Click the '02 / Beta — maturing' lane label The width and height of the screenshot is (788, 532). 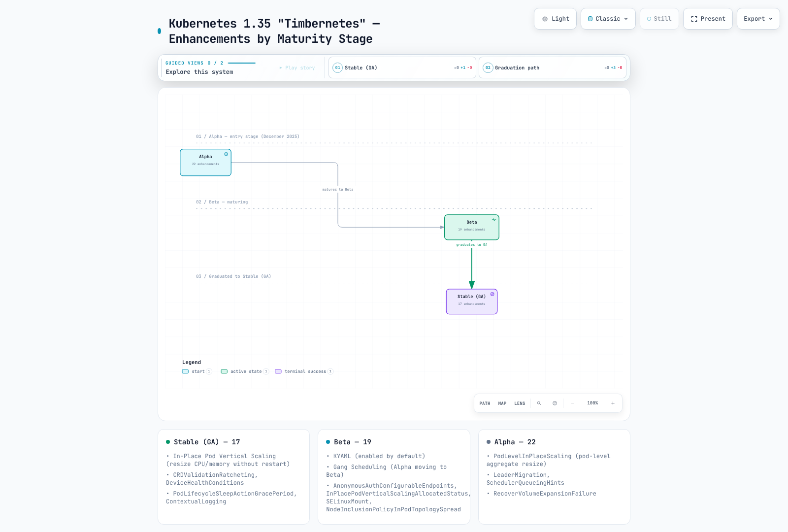222,202
